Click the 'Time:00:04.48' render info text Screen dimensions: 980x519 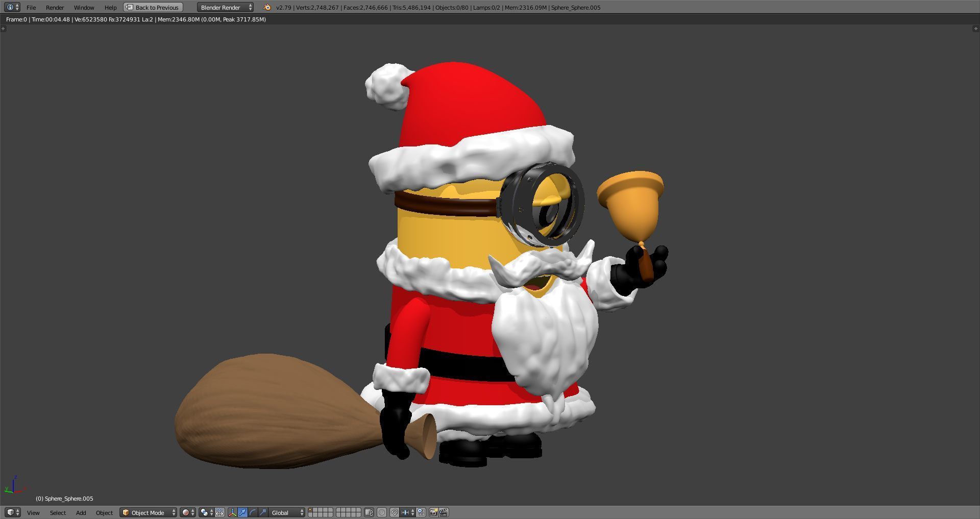(x=51, y=19)
